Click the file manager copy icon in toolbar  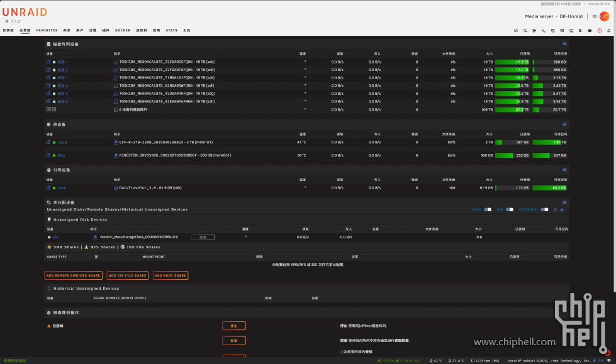click(x=552, y=30)
